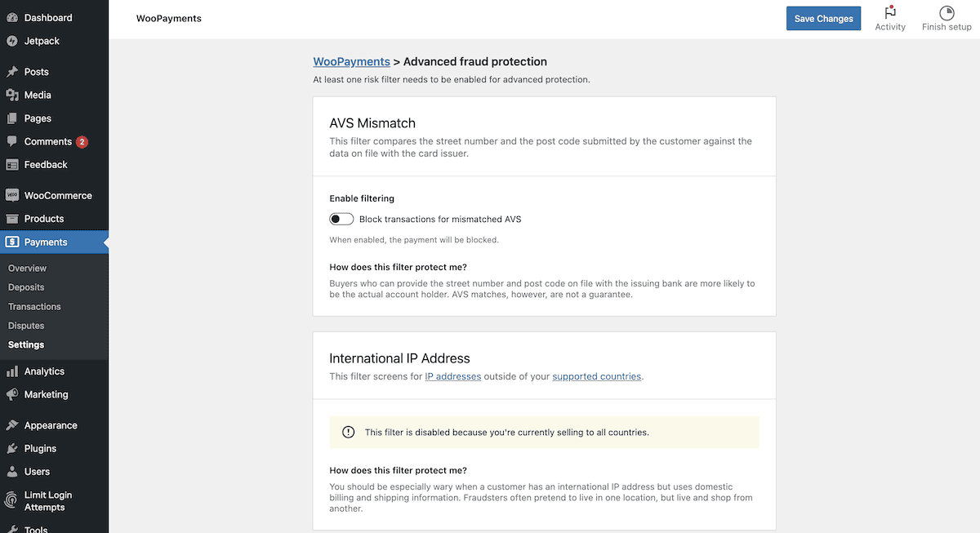Click the Dashboard gauge icon
This screenshot has width=980, height=533.
pyautogui.click(x=12, y=18)
